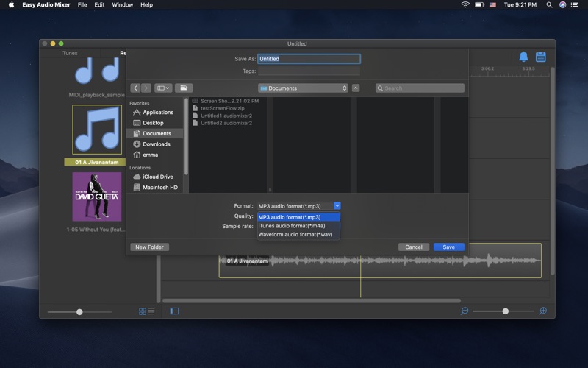Click the new folder path icon button
This screenshot has height=368, width=588.
[x=184, y=88]
